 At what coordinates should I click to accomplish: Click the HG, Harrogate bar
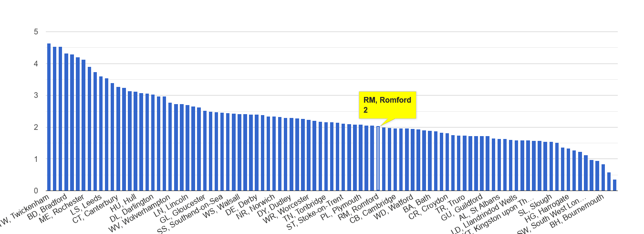[568, 170]
